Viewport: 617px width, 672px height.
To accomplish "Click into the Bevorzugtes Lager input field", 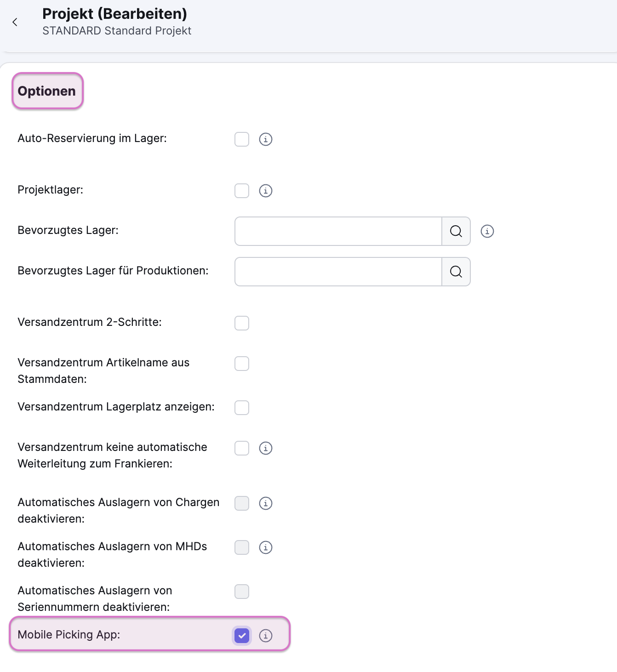I will (x=338, y=231).
